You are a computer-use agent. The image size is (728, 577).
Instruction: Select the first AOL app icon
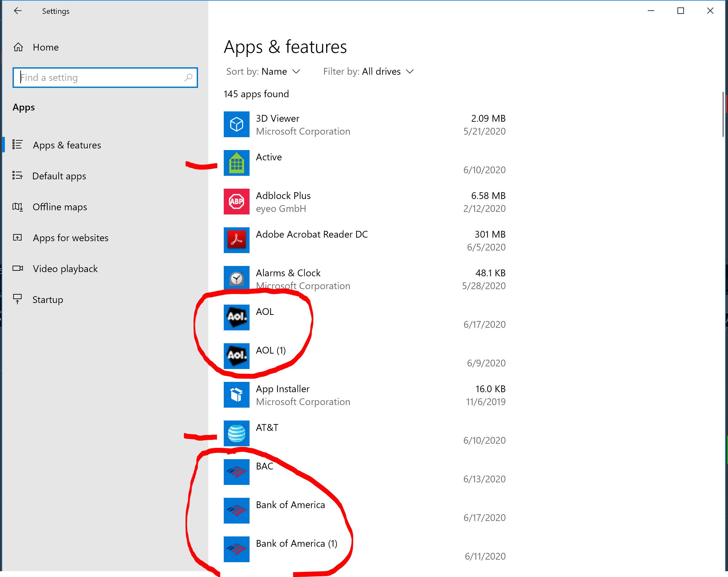(236, 317)
